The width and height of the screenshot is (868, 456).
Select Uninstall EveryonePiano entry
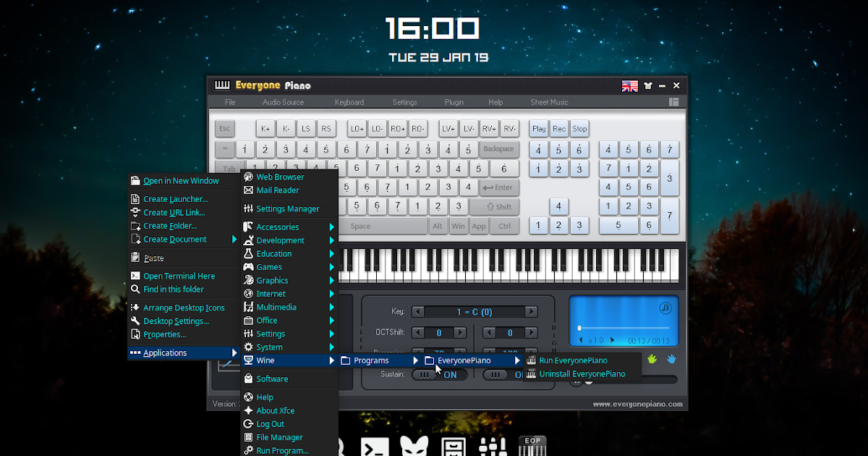[581, 374]
